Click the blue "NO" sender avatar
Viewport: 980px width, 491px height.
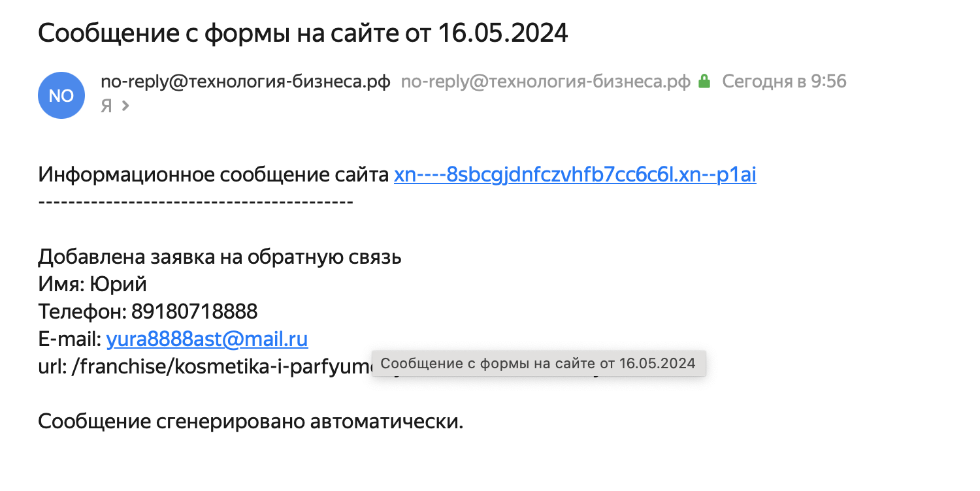[61, 95]
